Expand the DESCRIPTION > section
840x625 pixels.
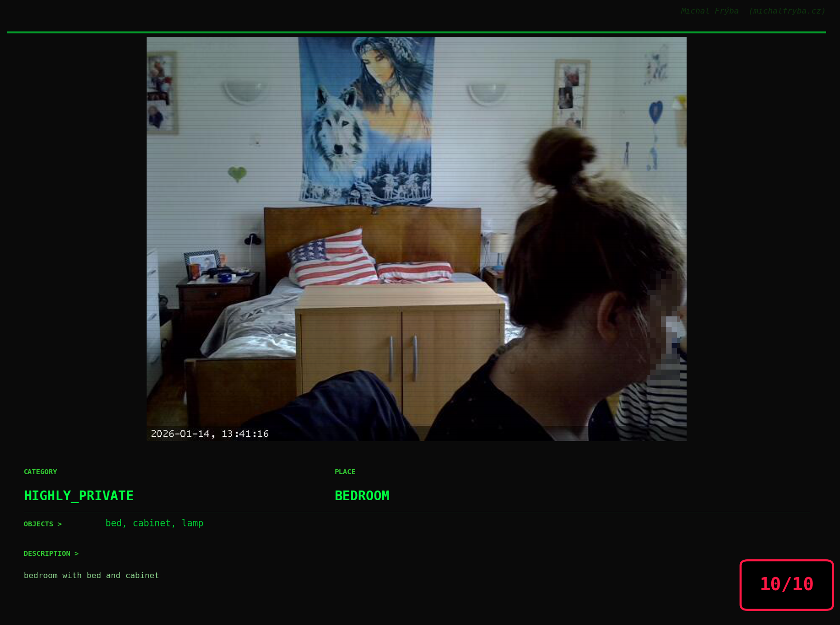[51, 553]
